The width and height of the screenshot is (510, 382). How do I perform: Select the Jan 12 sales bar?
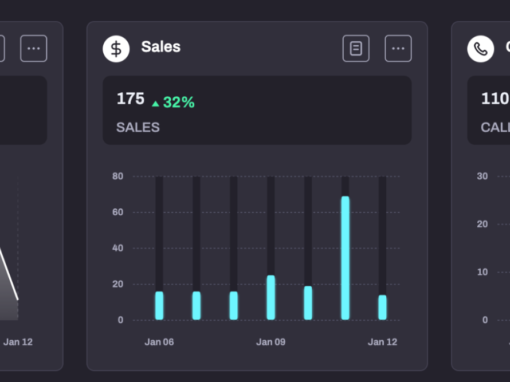pos(382,307)
